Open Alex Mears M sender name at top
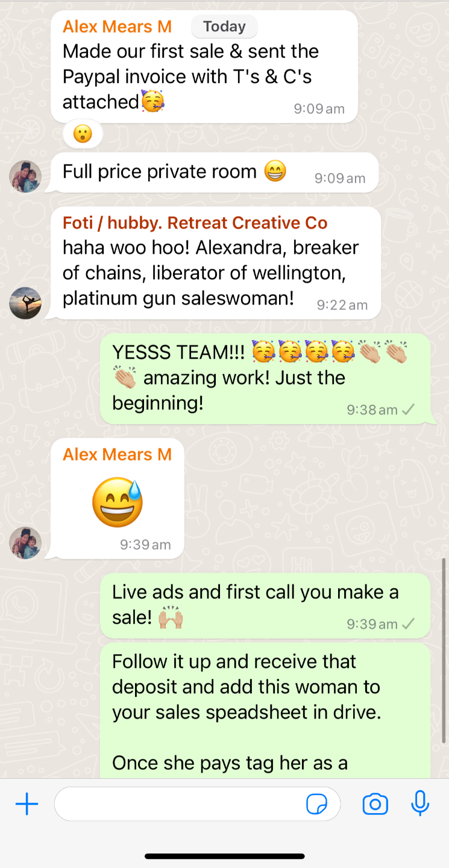This screenshot has height=868, width=449. tap(118, 27)
